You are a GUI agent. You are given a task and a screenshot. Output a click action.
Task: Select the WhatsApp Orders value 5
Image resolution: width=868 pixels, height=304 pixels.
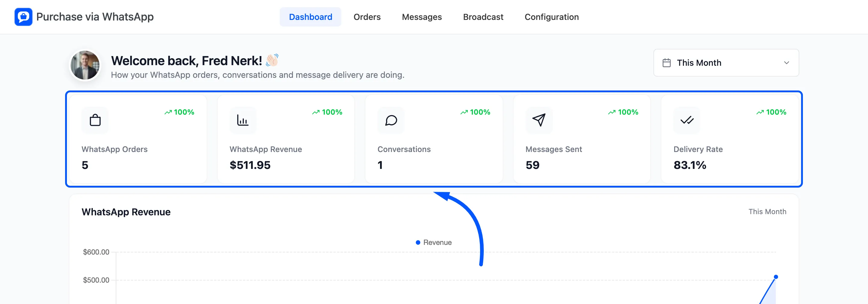pos(85,165)
